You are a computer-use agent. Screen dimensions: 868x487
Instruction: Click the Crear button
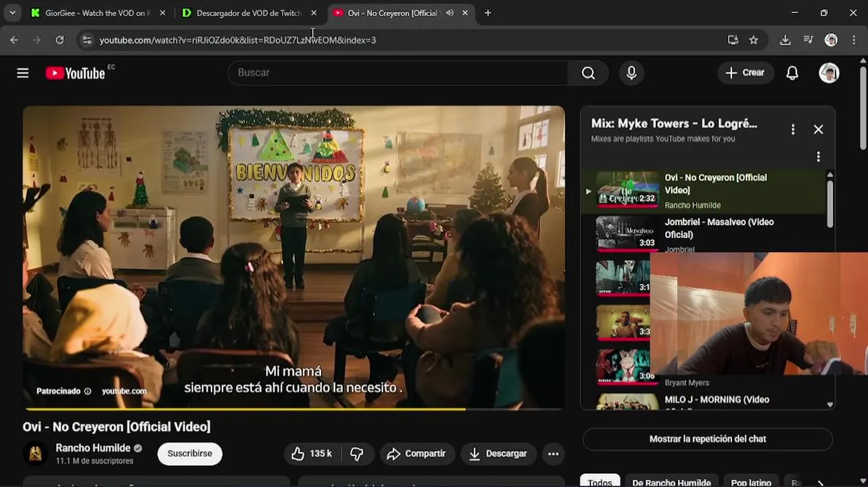coord(745,73)
